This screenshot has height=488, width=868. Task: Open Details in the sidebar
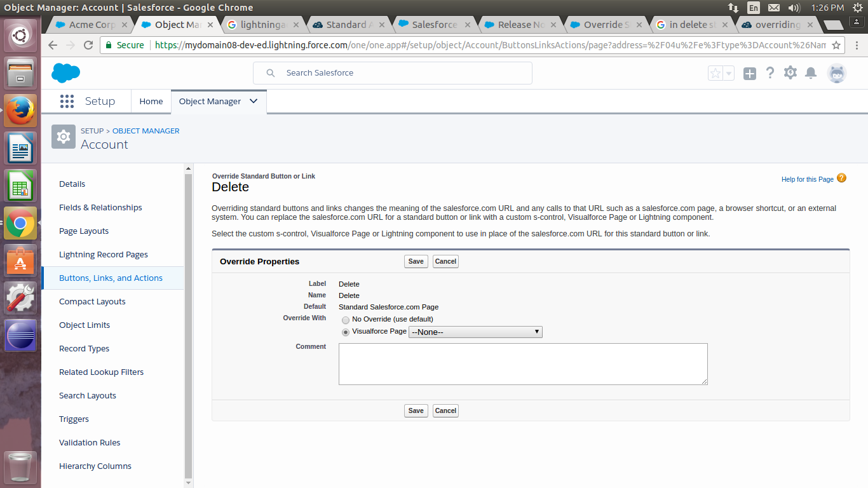pos(72,184)
